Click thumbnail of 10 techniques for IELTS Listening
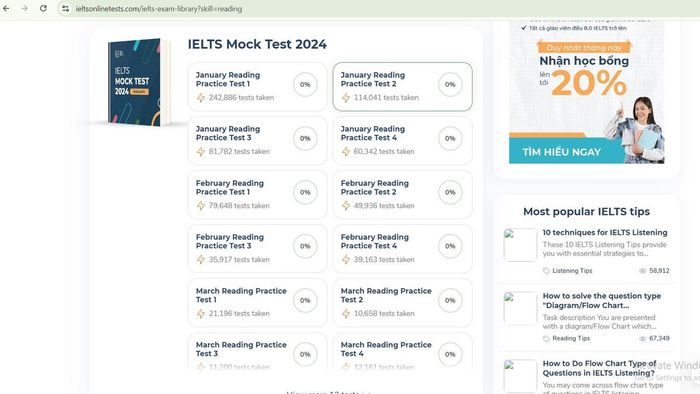This screenshot has width=700, height=394. (x=520, y=245)
